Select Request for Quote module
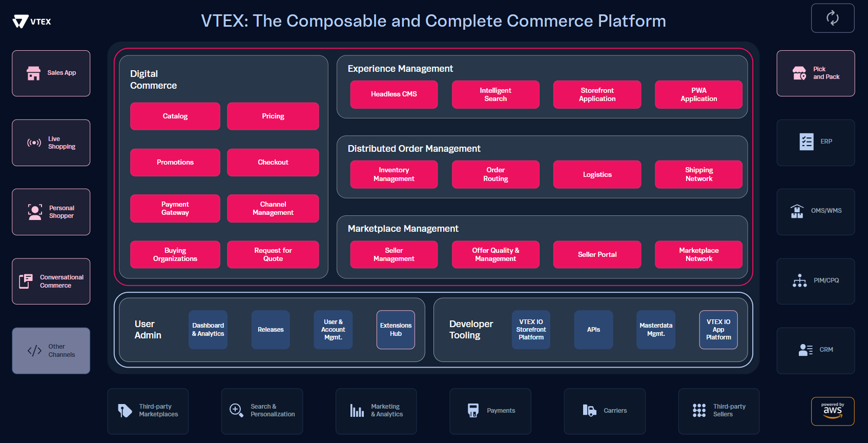This screenshot has width=868, height=443. pyautogui.click(x=273, y=255)
